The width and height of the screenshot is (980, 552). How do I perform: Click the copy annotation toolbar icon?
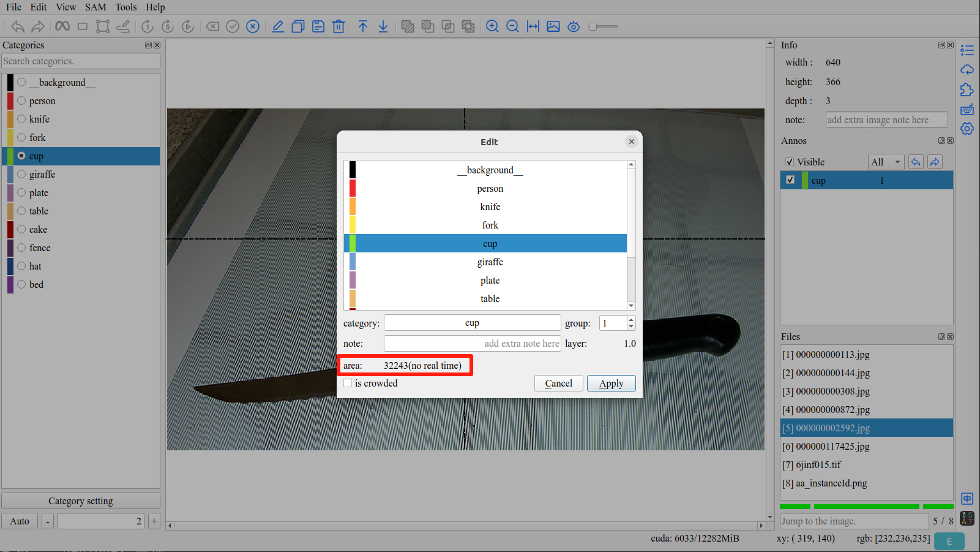pos(298,26)
